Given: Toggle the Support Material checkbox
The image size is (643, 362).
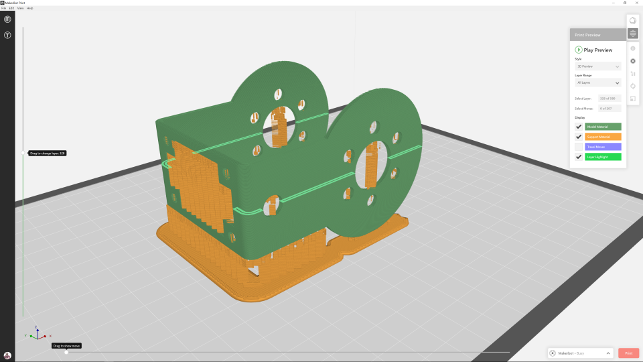Looking at the screenshot, I should pos(579,137).
